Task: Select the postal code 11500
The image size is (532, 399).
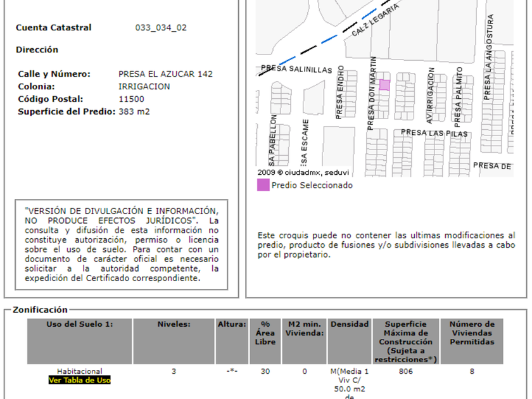Action: point(131,99)
